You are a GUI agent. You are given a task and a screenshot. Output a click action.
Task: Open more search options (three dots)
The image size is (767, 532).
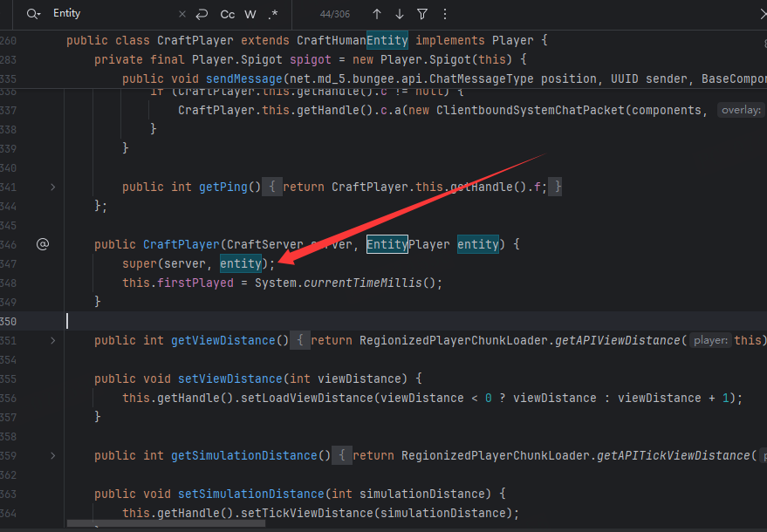coord(445,14)
